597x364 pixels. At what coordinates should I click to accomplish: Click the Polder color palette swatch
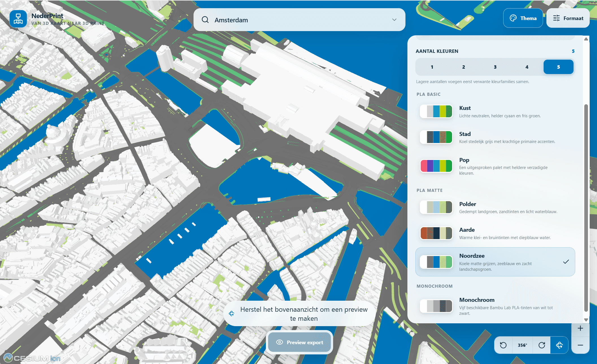click(436, 207)
